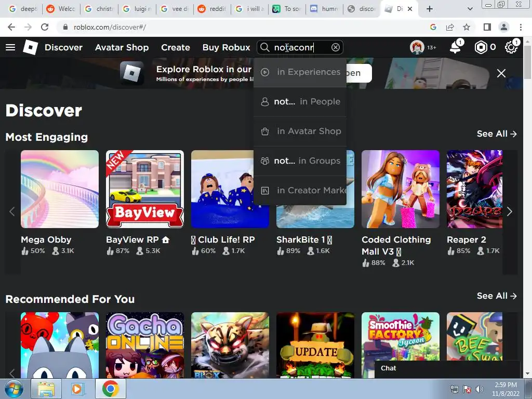Switch to the deept browser tab

[x=23, y=9]
